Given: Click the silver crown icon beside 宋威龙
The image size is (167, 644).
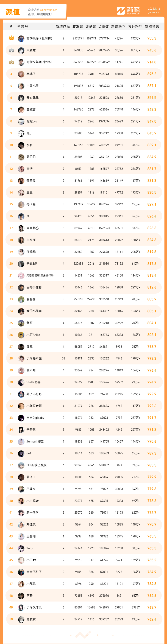Looking at the screenshot, I should (x=11, y=50).
